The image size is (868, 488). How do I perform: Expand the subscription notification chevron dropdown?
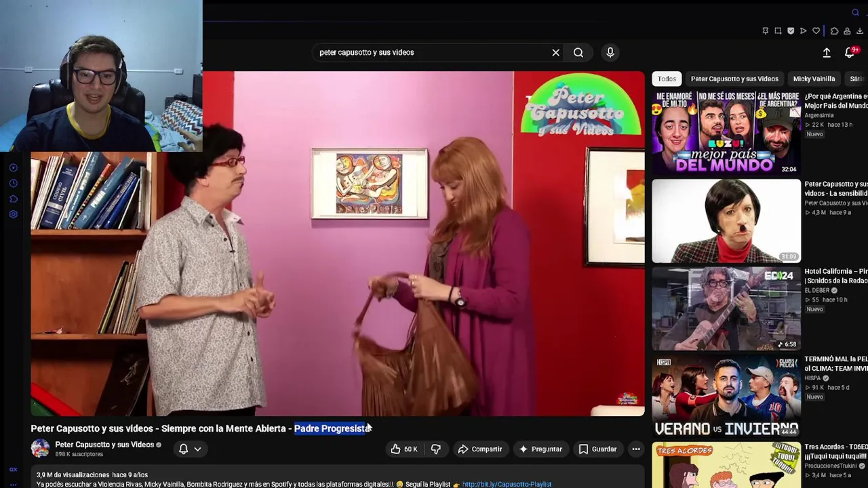pos(197,449)
